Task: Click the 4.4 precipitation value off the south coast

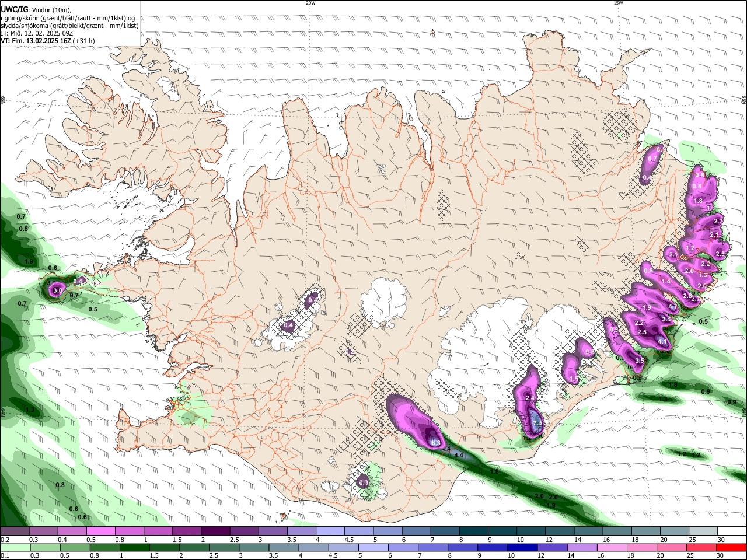Action: 459,455
